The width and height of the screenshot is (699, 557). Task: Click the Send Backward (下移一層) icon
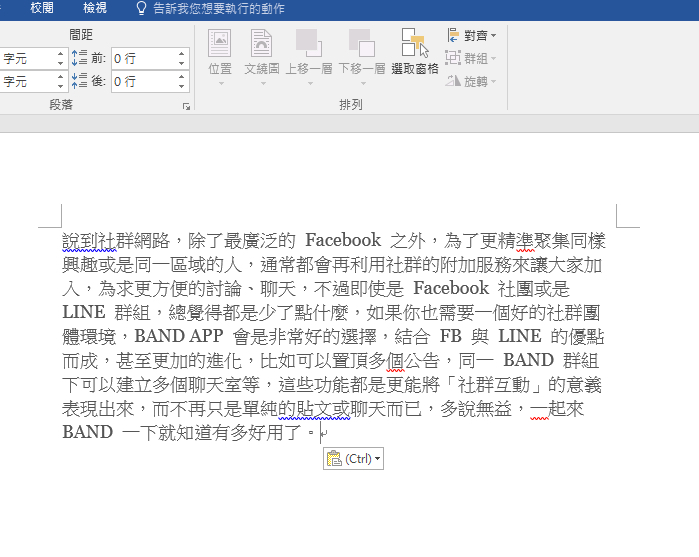362,44
